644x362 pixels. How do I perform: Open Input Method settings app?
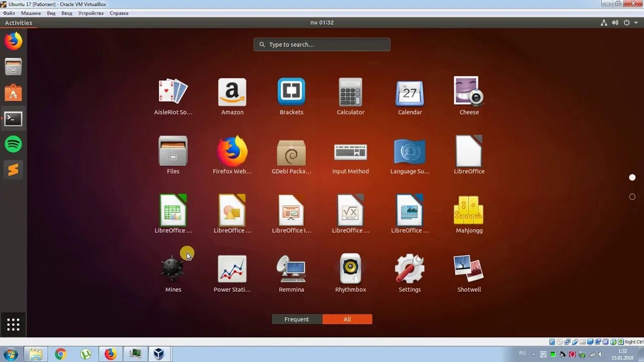[x=351, y=152]
